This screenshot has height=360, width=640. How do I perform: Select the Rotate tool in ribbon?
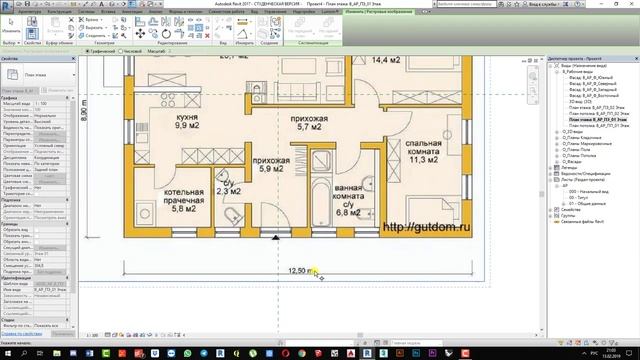coord(166,33)
